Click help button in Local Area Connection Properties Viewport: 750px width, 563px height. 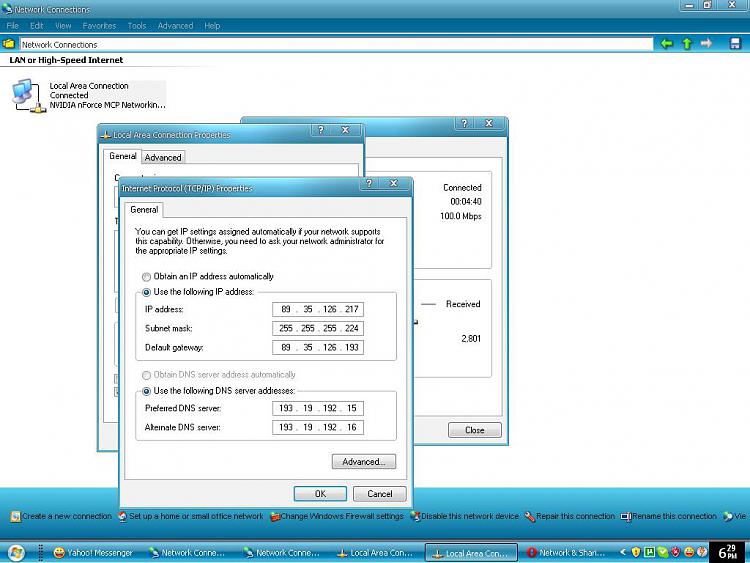point(321,130)
